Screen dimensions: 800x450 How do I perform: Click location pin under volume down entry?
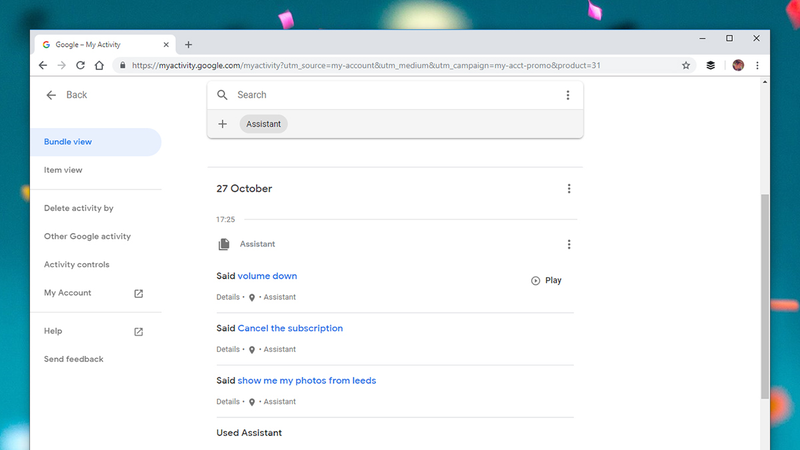click(252, 297)
